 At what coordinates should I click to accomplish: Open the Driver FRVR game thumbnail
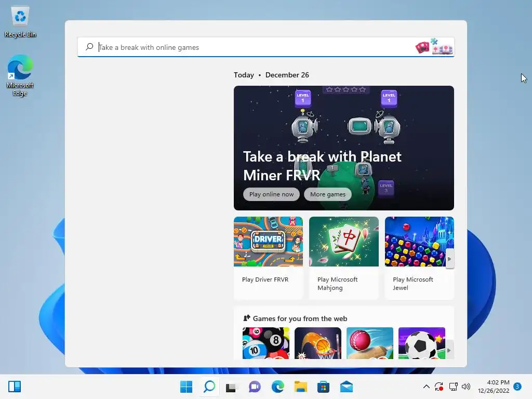click(269, 242)
